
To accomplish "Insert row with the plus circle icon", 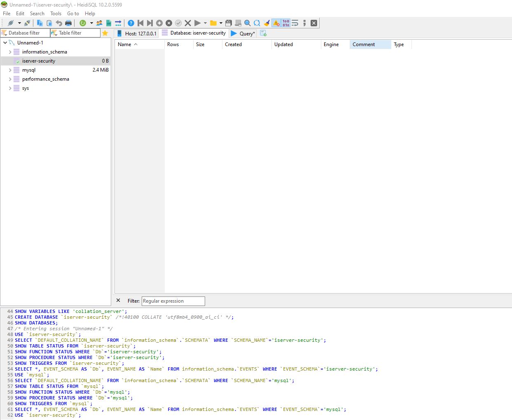I will [159, 23].
